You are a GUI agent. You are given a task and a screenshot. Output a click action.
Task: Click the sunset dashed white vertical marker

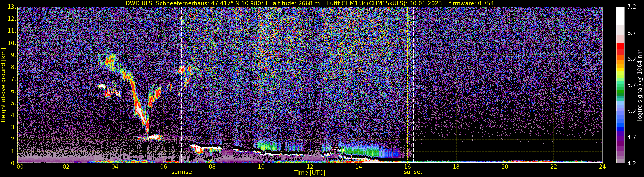[x=413, y=85]
